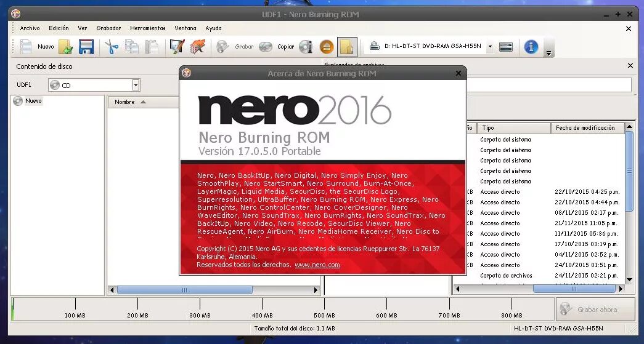644x344 pixels.
Task: Launch Nero CoverDesigner paintbrush icon
Action: click(x=177, y=47)
